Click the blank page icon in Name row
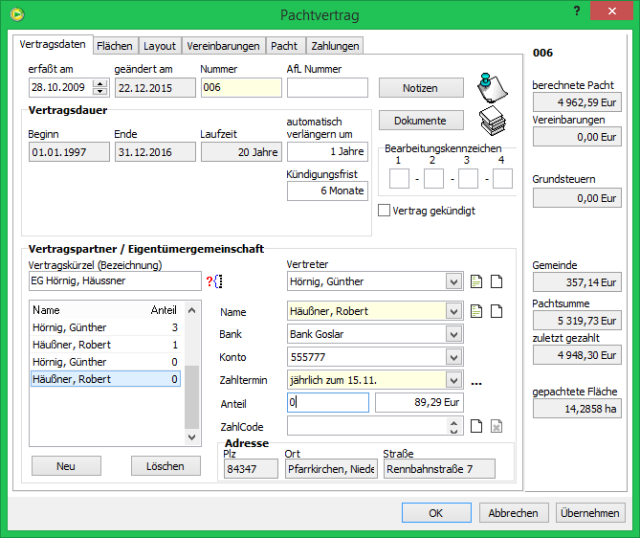Image resolution: width=640 pixels, height=538 pixels. tap(495, 311)
